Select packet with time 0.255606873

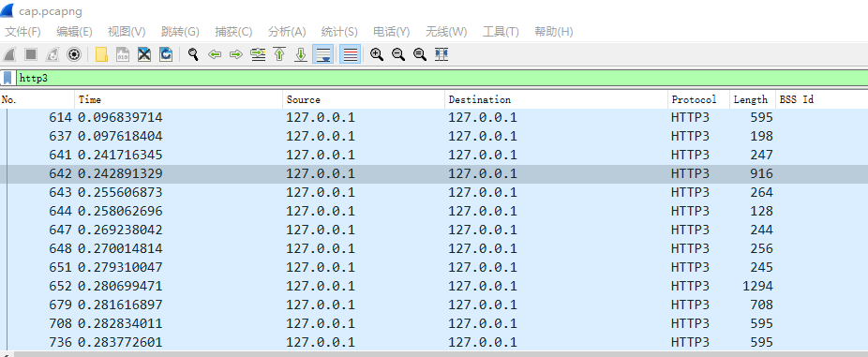click(x=434, y=193)
